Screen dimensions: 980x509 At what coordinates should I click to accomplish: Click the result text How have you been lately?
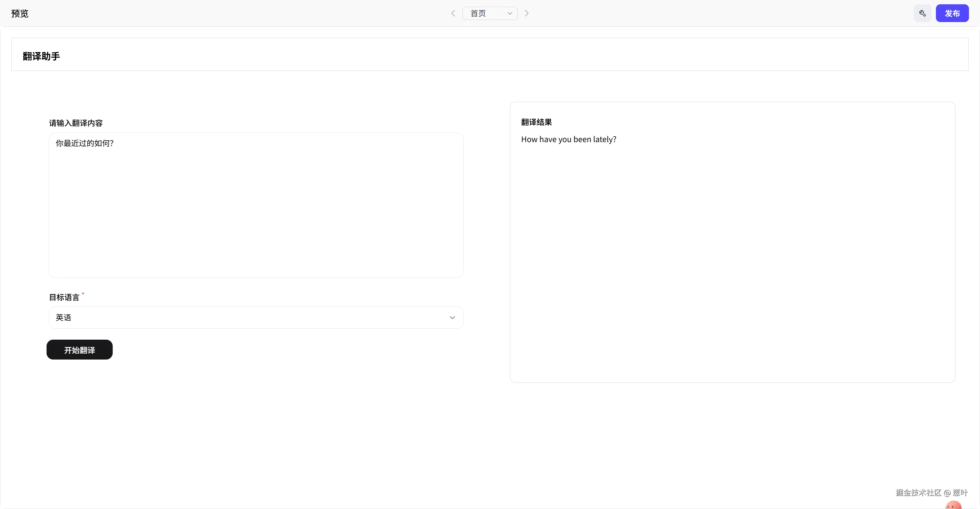pyautogui.click(x=568, y=140)
